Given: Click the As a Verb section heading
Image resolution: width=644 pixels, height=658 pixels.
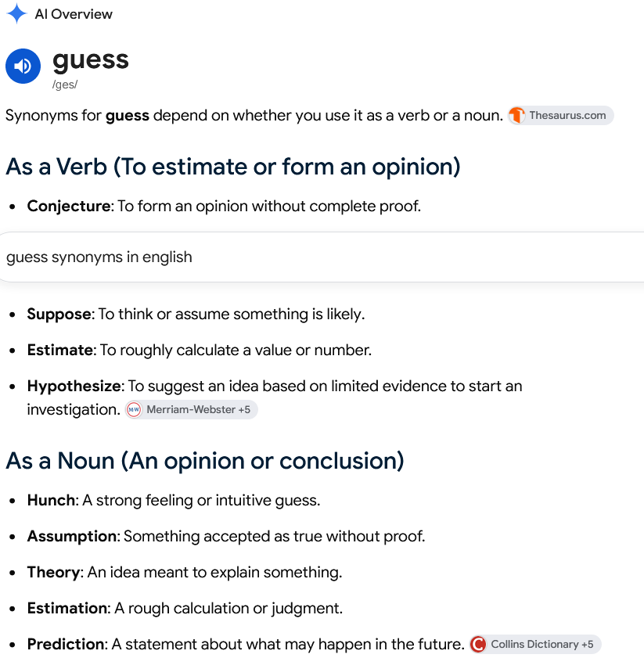Looking at the screenshot, I should [233, 167].
